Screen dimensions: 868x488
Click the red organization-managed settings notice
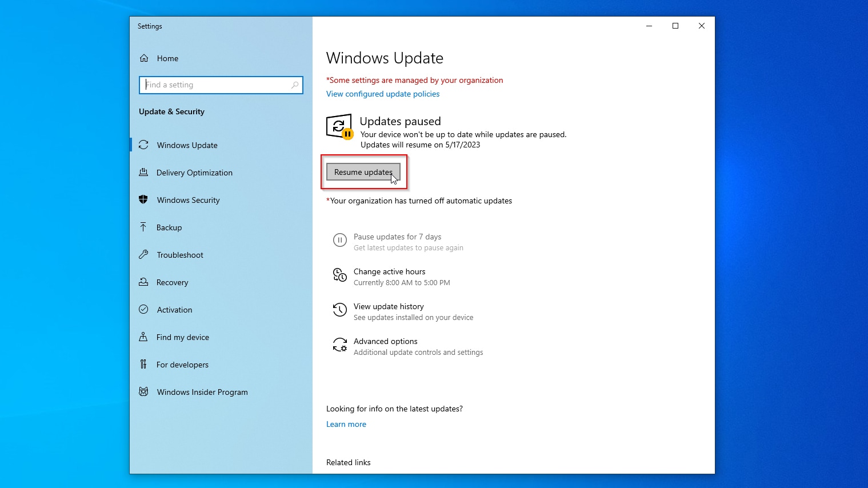[x=415, y=80]
